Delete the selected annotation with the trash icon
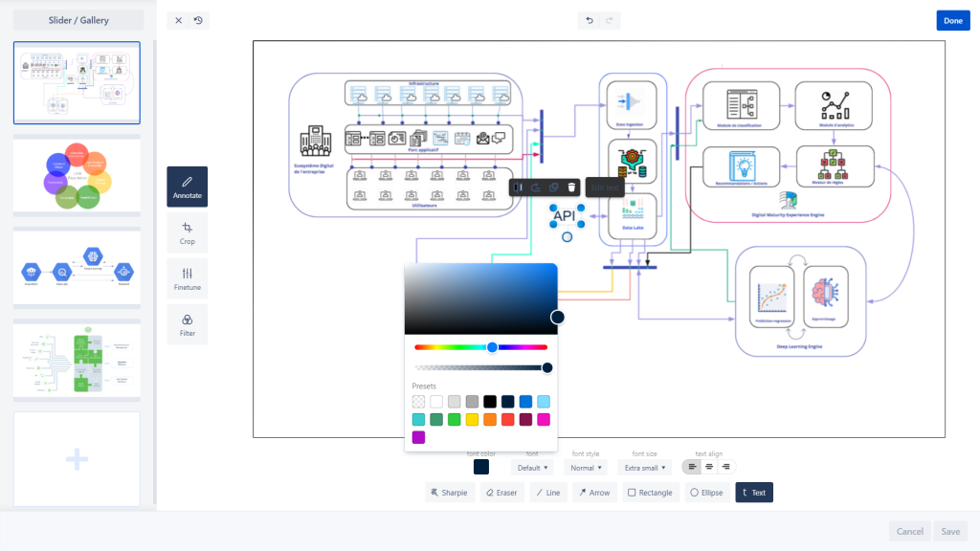980x551 pixels. [571, 187]
